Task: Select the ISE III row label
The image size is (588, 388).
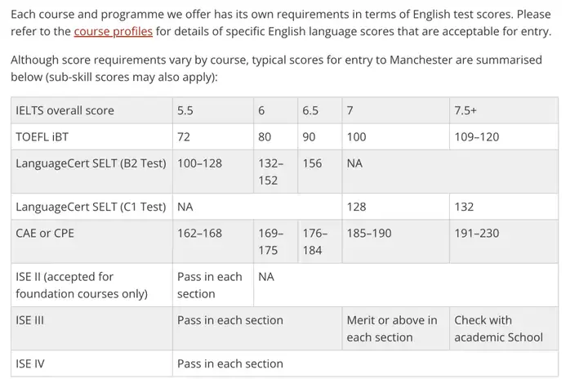Action: 91,328
